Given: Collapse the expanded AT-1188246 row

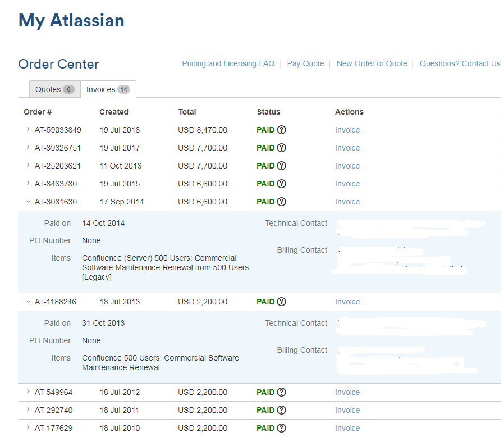Looking at the screenshot, I should point(28,302).
